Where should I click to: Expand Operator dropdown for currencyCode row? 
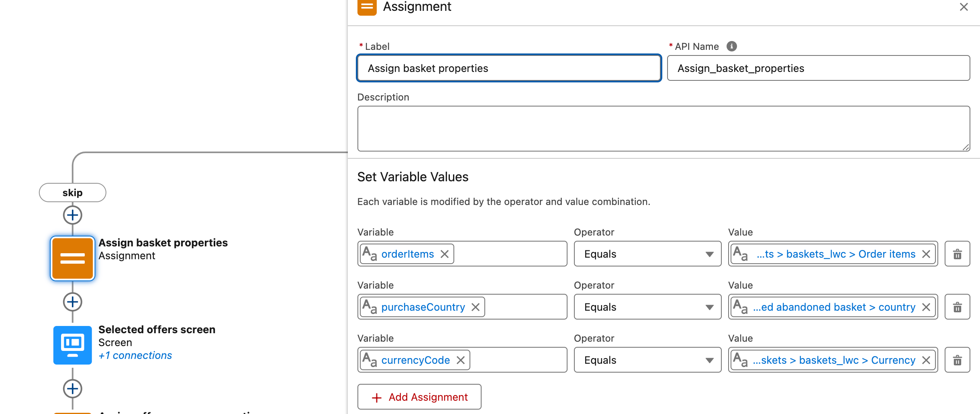click(647, 360)
